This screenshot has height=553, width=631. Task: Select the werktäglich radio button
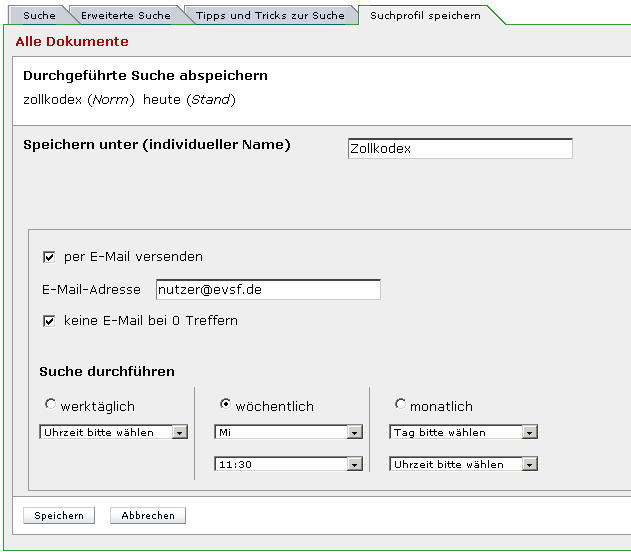[50, 405]
